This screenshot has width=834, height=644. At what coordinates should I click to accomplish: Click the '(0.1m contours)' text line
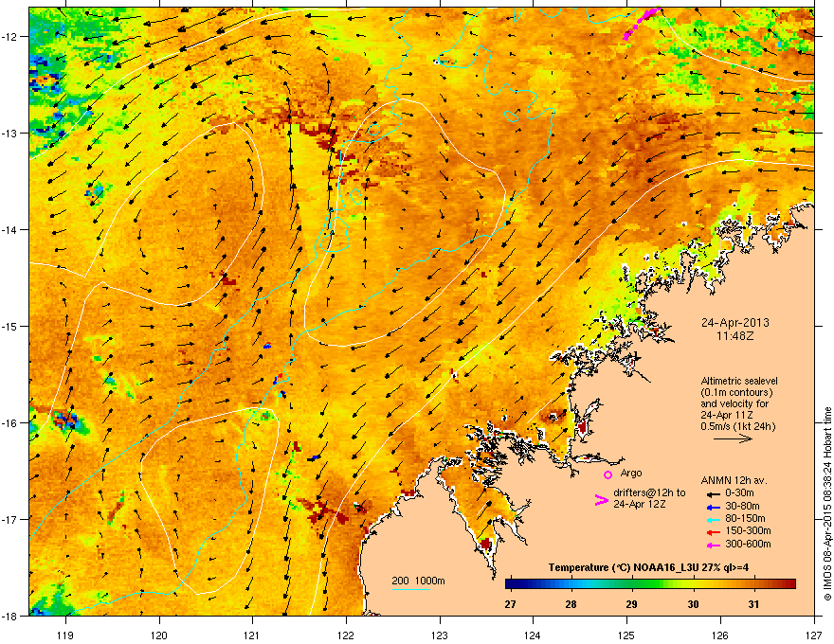(x=736, y=393)
